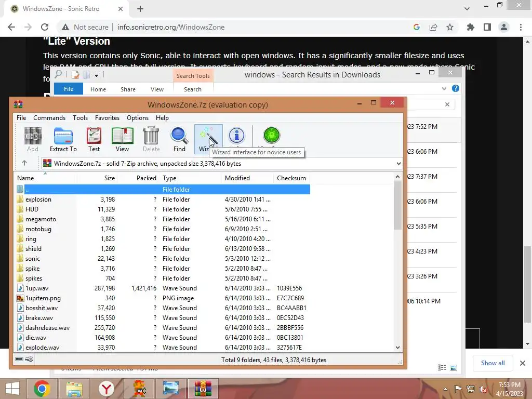
Task: Select the Search Tools Search tab
Action: [193, 89]
